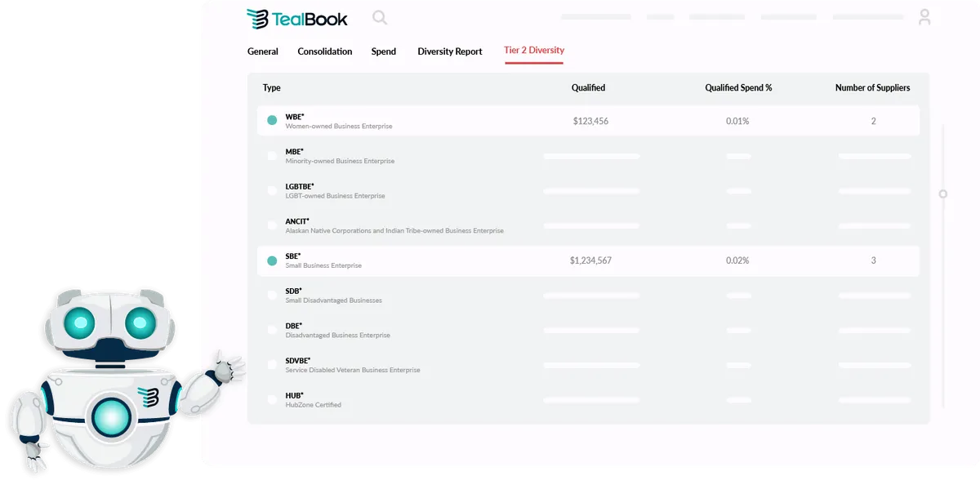Click the TealBook logo
Viewport: 980px width, 485px height.
tap(297, 18)
